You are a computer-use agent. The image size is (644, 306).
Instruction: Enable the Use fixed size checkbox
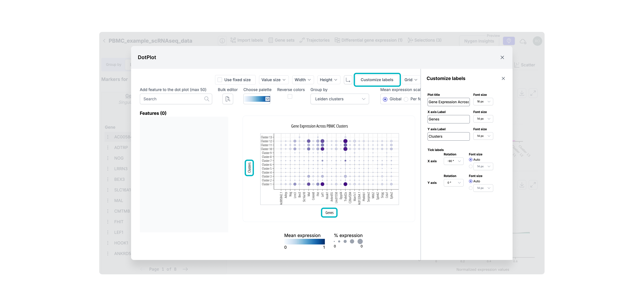point(220,80)
